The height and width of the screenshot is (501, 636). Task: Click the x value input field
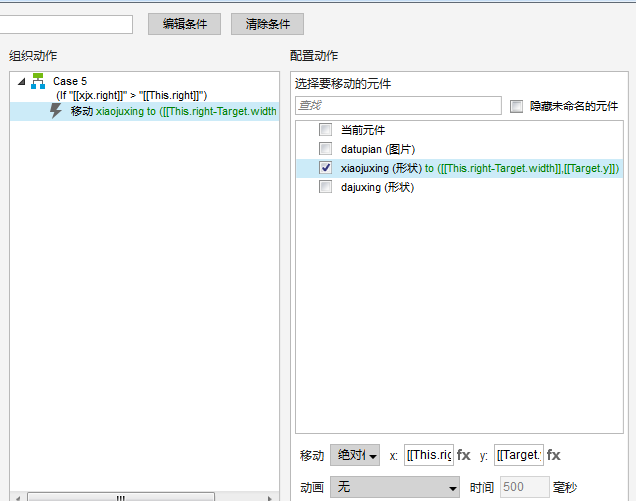click(x=429, y=455)
